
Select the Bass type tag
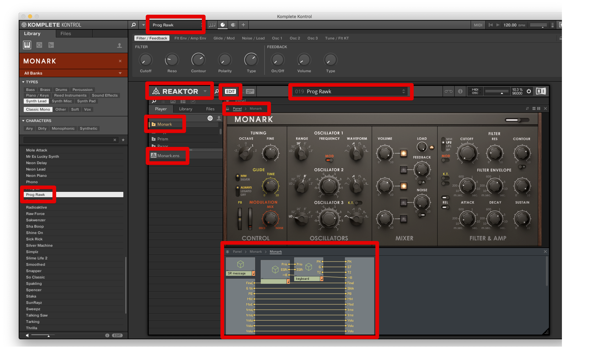coord(30,90)
